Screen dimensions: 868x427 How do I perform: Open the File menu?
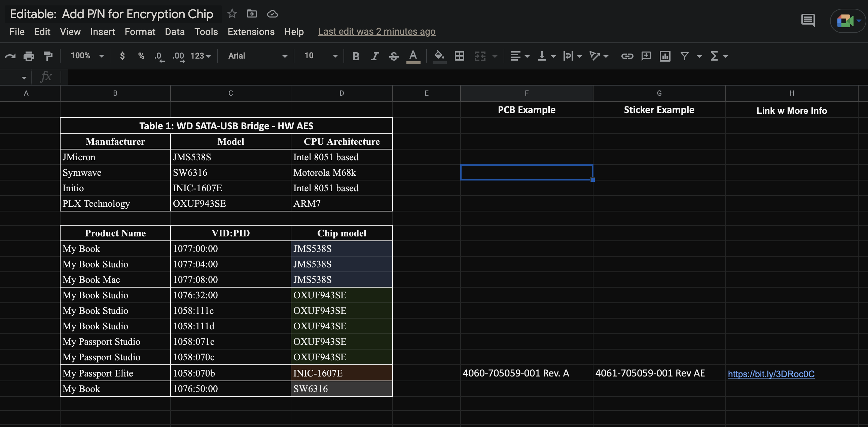click(17, 32)
